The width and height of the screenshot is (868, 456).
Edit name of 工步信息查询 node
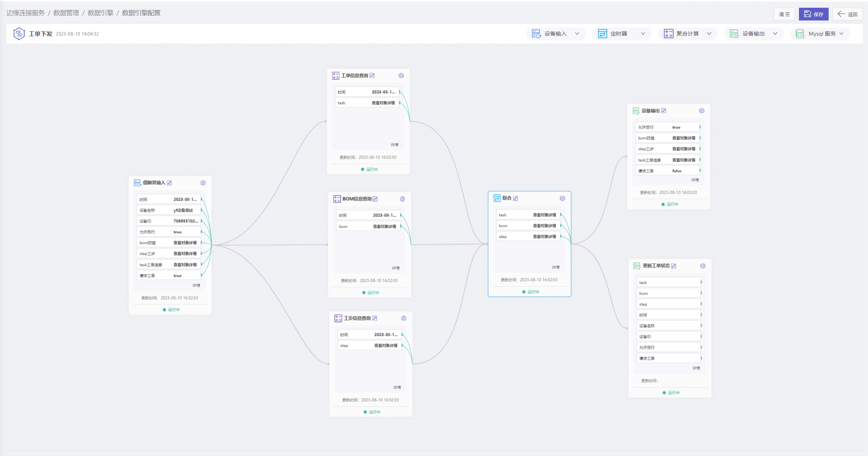375,318
